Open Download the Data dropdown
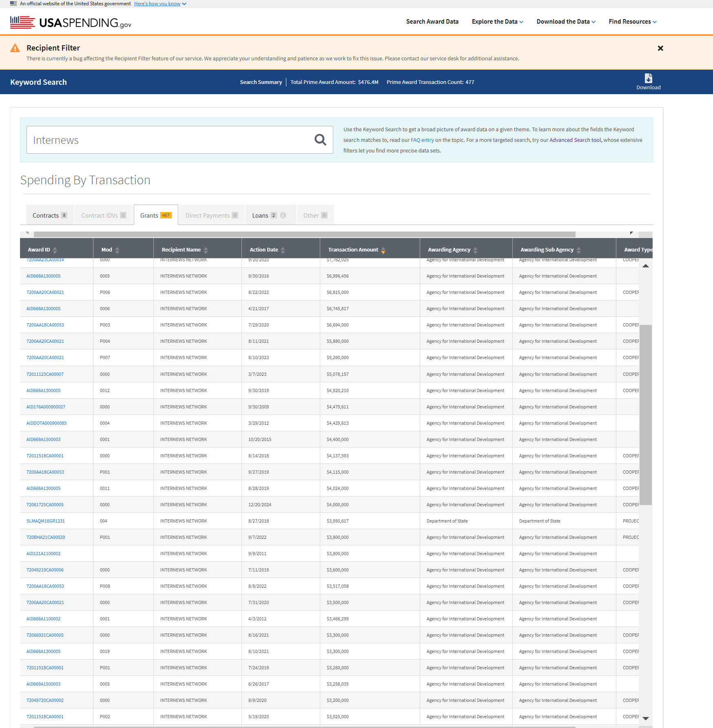 point(566,22)
